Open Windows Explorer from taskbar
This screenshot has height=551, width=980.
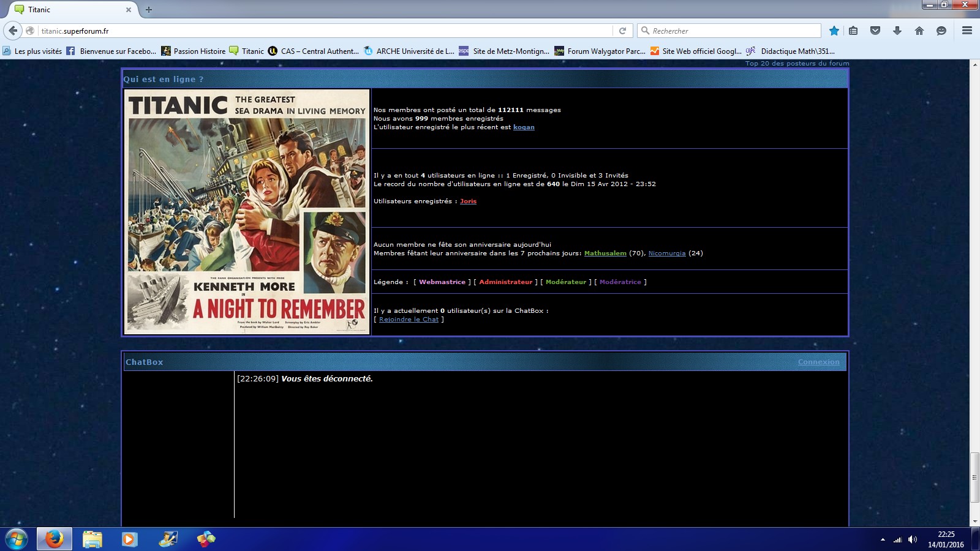click(92, 539)
